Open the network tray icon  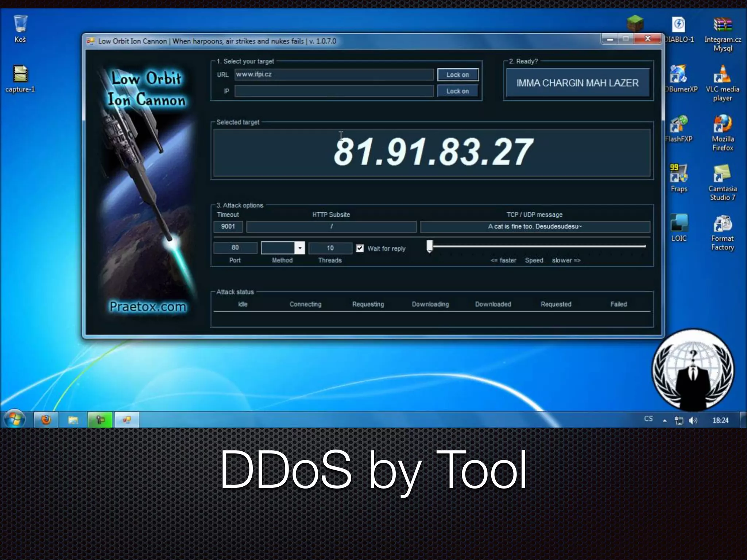pyautogui.click(x=679, y=420)
